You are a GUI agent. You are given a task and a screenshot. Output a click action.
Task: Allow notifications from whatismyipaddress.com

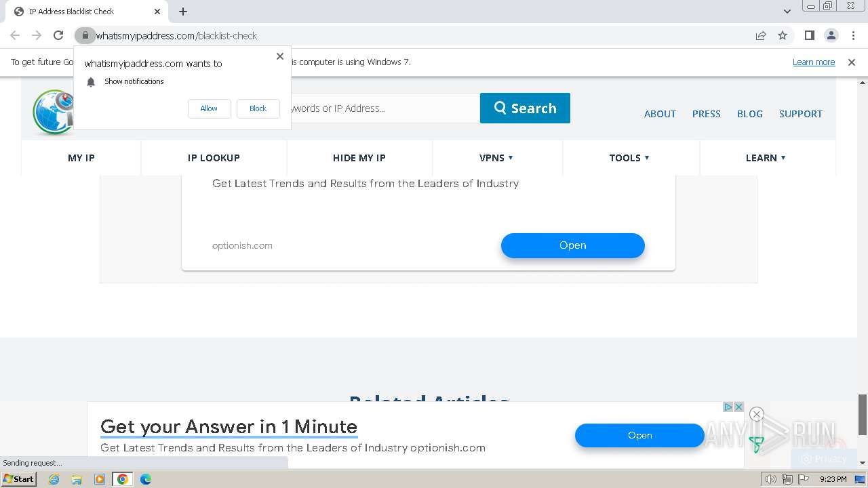click(209, 108)
